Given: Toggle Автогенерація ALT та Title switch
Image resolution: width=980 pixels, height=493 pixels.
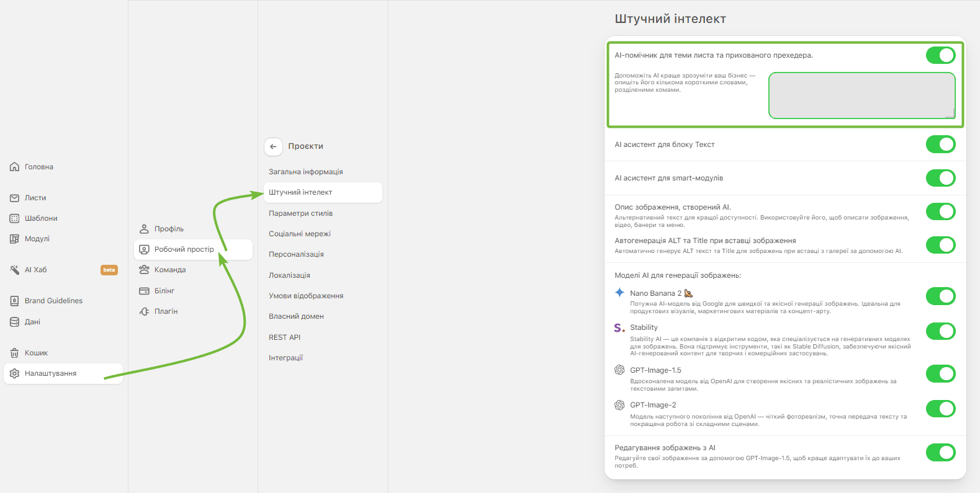Looking at the screenshot, I should [941, 245].
